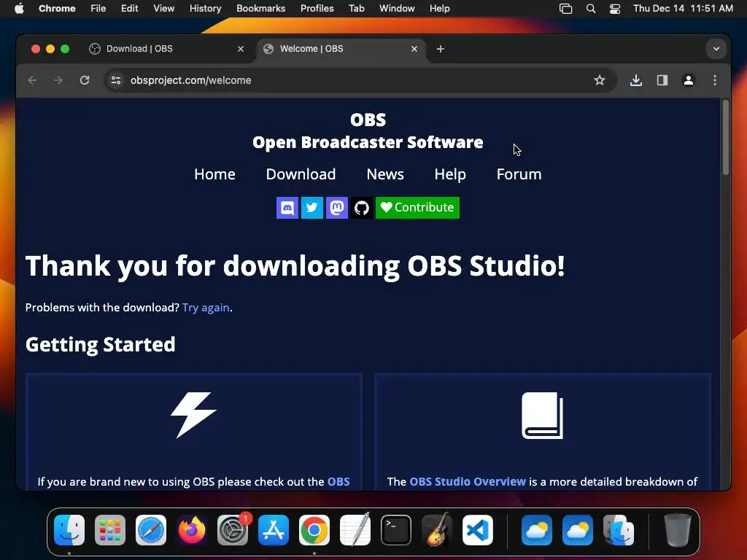Image resolution: width=747 pixels, height=560 pixels.
Task: Open the News nav link
Action: pyautogui.click(x=385, y=174)
